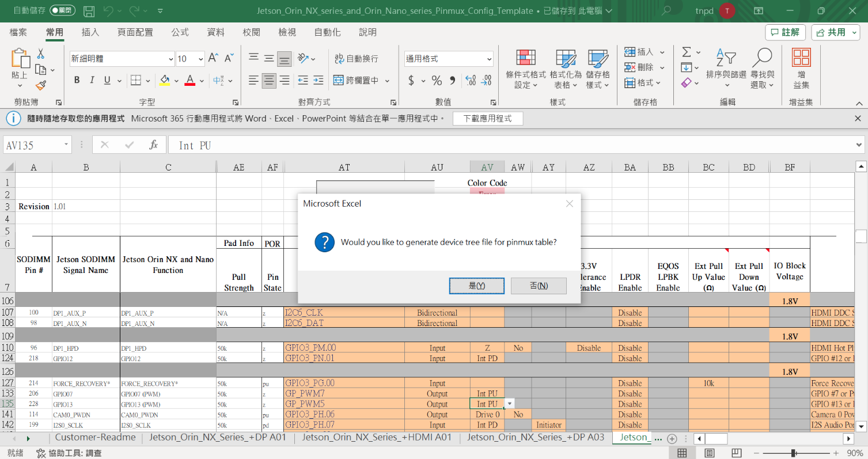Click Download App (下載應用程式) button
This screenshot has height=459, width=868.
click(487, 118)
